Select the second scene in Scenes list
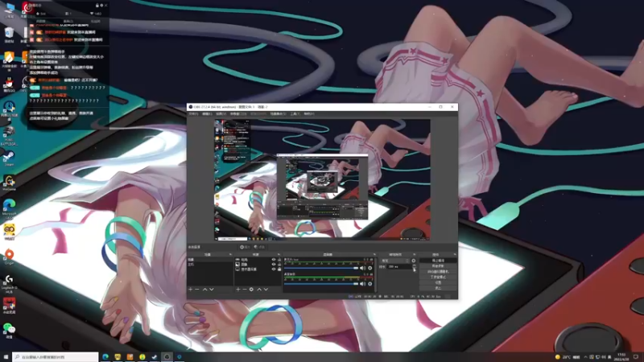Image resolution: width=644 pixels, height=362 pixels. click(x=210, y=265)
